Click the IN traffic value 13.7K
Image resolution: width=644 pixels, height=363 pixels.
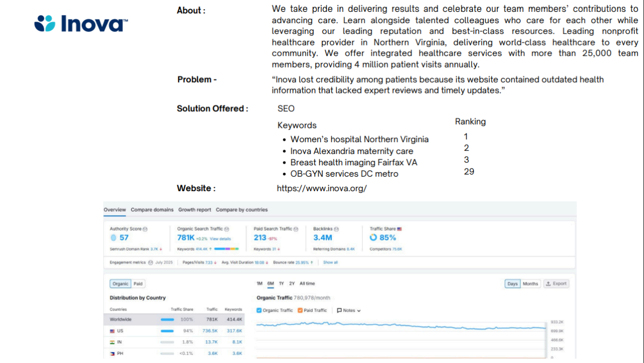click(212, 342)
